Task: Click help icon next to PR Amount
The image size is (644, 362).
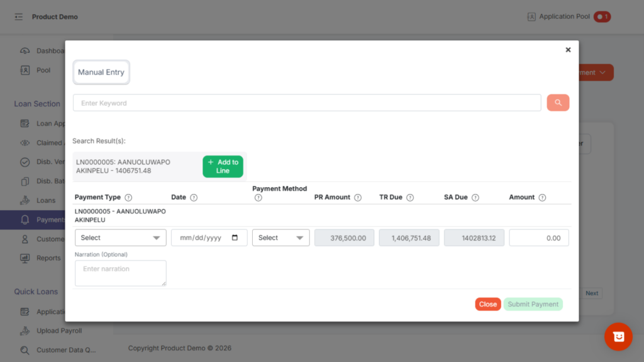Action: 358,198
